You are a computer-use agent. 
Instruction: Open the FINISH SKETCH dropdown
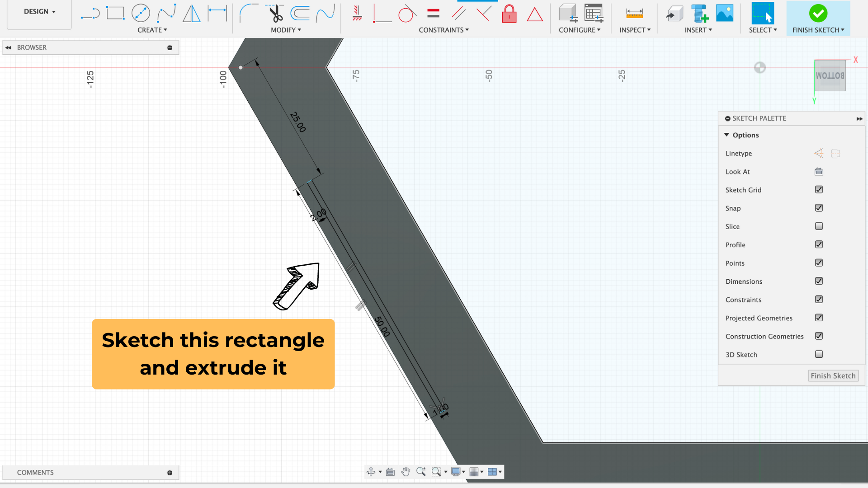click(818, 30)
